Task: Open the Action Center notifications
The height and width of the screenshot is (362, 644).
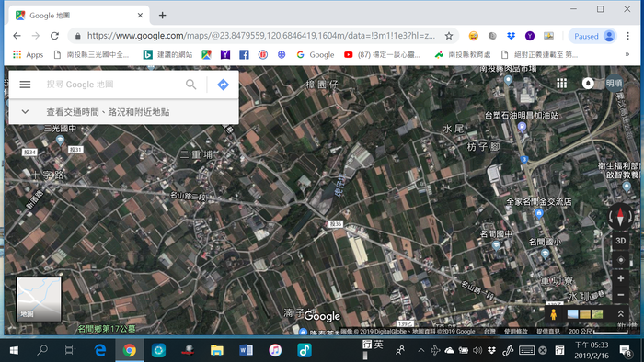Action: 626,351
